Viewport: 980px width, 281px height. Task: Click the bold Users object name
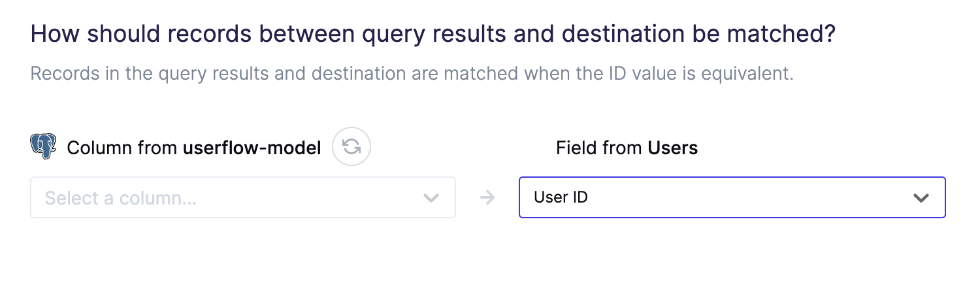click(x=672, y=148)
